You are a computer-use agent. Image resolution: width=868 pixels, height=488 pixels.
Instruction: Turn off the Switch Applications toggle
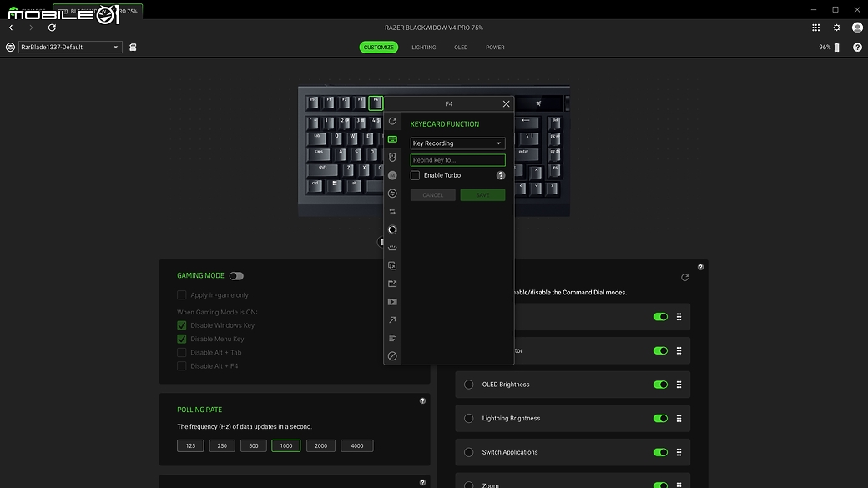click(660, 452)
